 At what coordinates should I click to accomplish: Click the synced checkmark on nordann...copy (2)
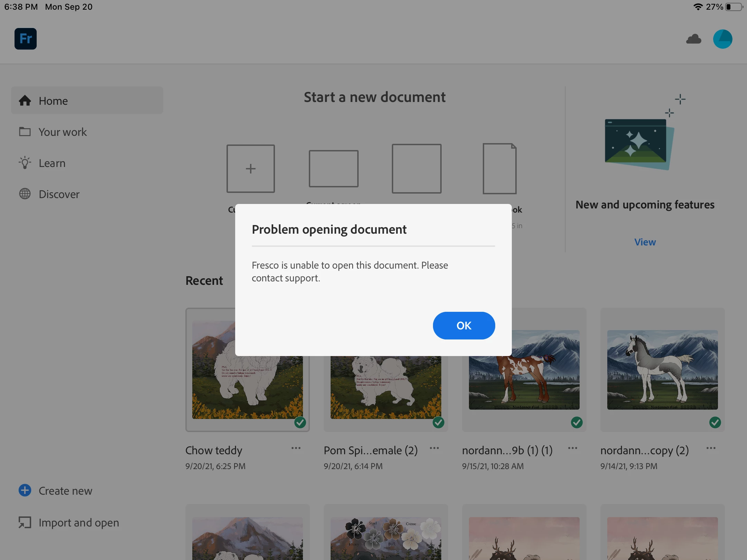click(715, 422)
